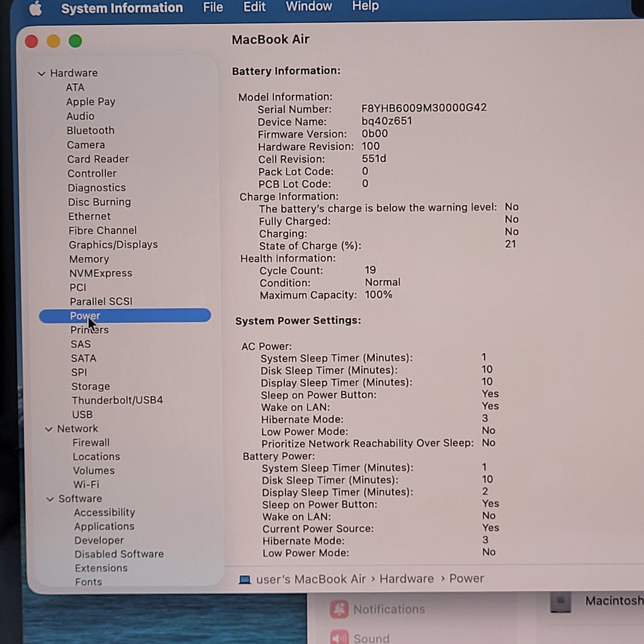
Task: Click the Sound speaker icon
Action: coord(339,637)
